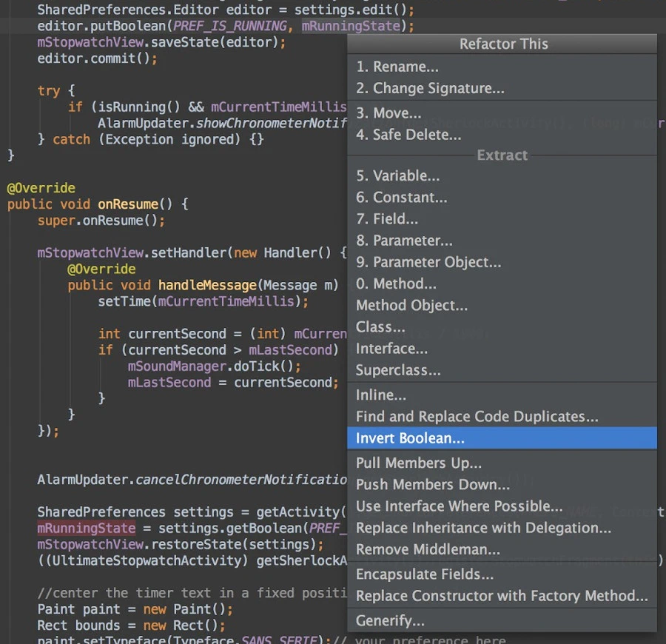Choose Extract Parameter... entry
This screenshot has width=666, height=644.
pos(502,241)
